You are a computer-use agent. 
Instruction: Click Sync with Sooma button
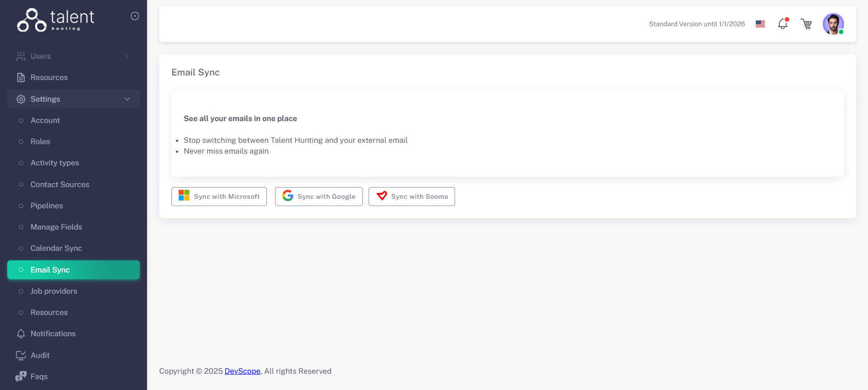(x=412, y=197)
